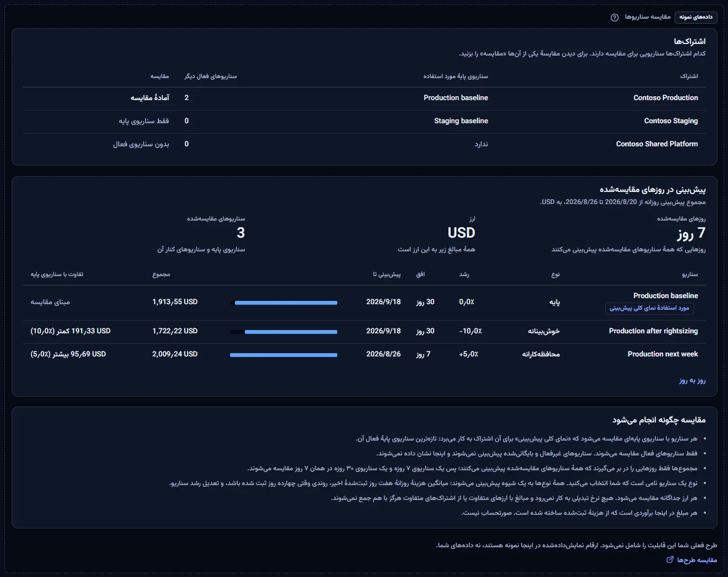Click the سناریوی پایهٔ مورد استفاده column header
This screenshot has width=728, height=577.
pos(456,76)
